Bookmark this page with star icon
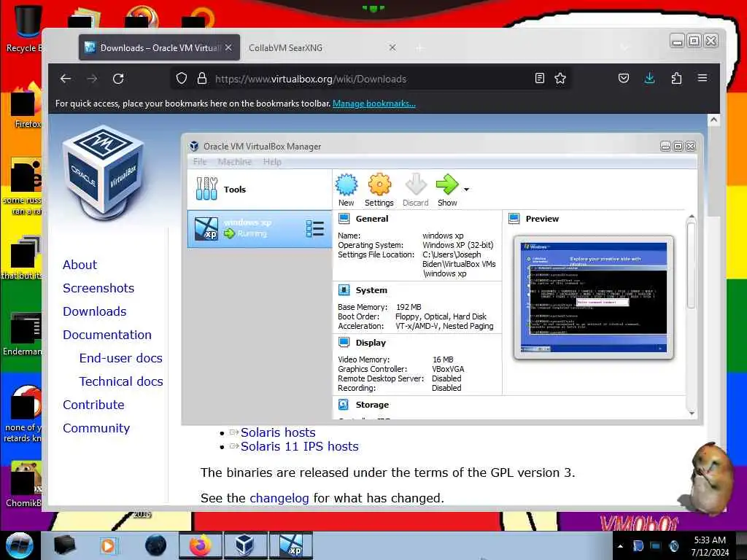This screenshot has height=560, width=747. 560,79
